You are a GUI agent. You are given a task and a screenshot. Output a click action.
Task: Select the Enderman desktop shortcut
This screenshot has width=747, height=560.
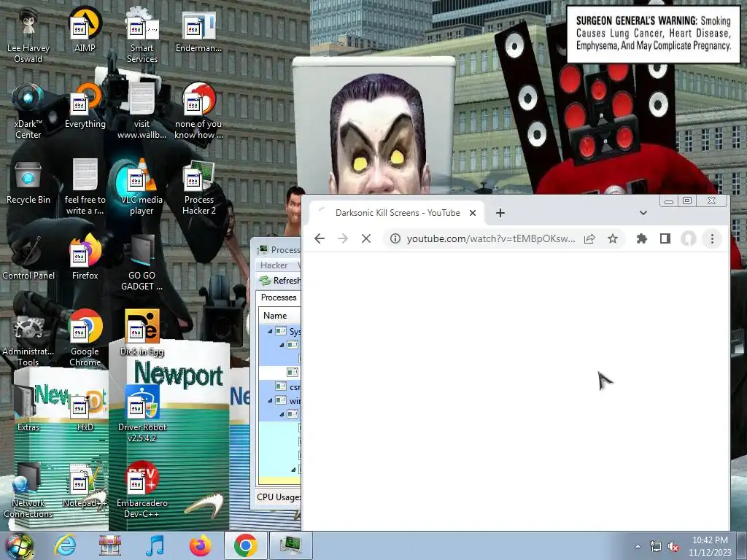click(198, 31)
